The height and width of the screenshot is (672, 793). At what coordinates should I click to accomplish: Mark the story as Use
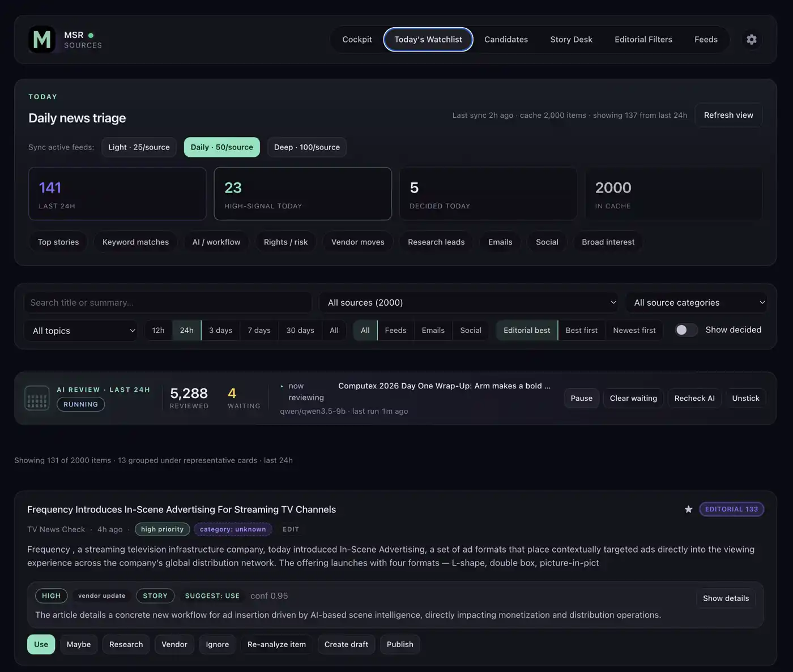pos(41,644)
